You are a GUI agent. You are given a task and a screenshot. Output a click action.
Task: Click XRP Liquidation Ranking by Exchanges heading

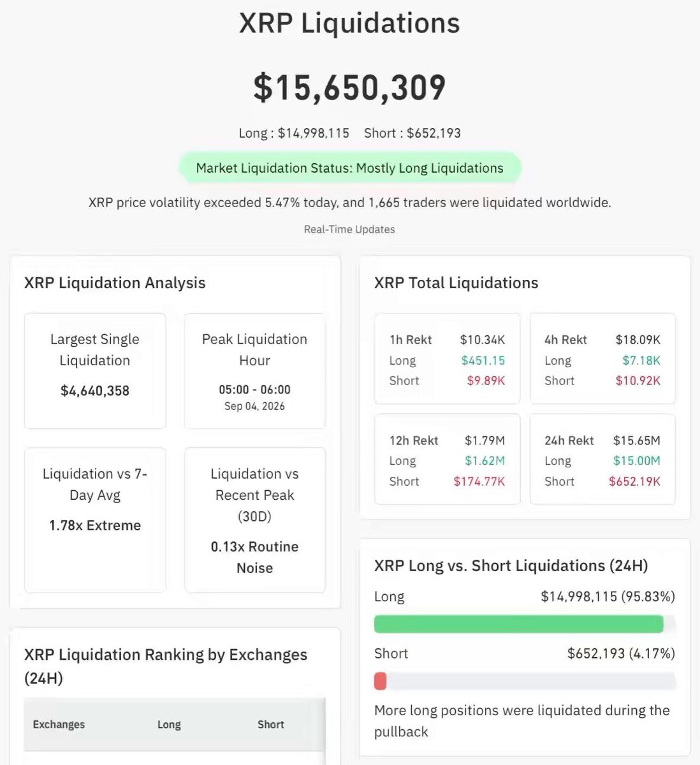(x=166, y=666)
